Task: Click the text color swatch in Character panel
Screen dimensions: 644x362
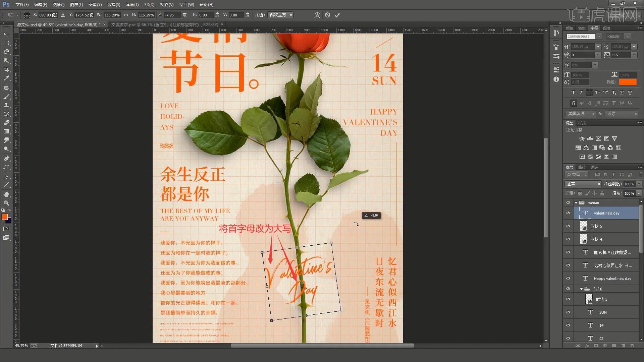Action: [x=628, y=82]
